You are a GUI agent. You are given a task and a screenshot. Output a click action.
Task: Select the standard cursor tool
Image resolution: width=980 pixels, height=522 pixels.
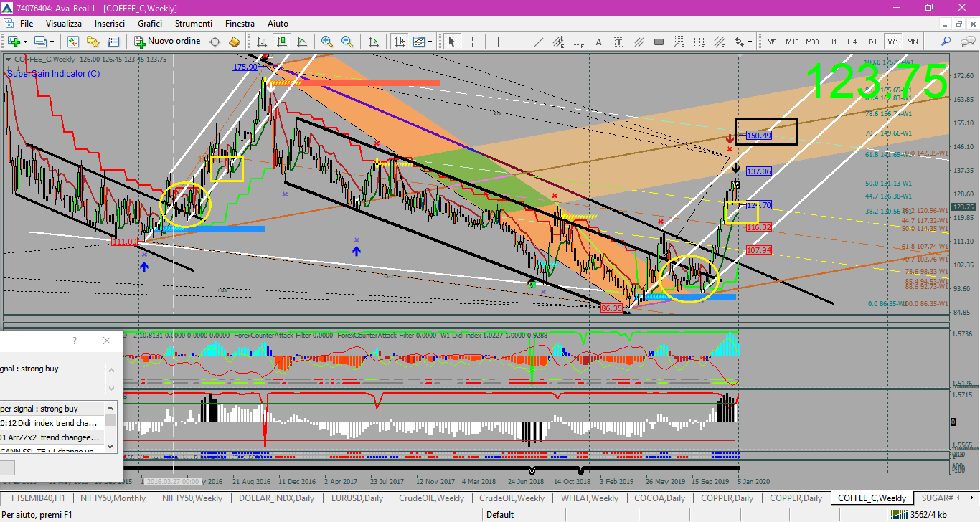pyautogui.click(x=452, y=41)
